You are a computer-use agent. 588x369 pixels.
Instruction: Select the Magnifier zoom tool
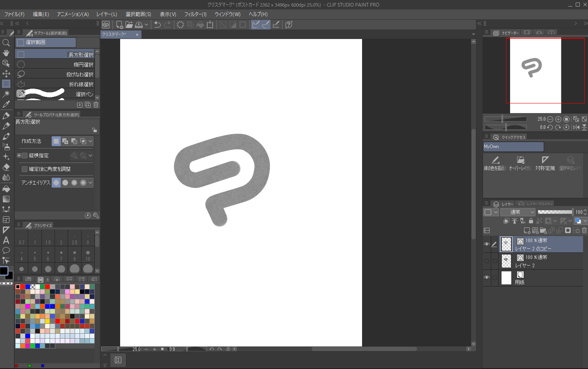click(6, 43)
